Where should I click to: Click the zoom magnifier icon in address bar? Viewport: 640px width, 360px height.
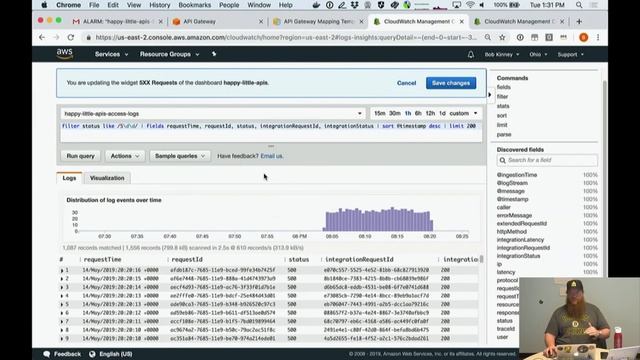488,37
